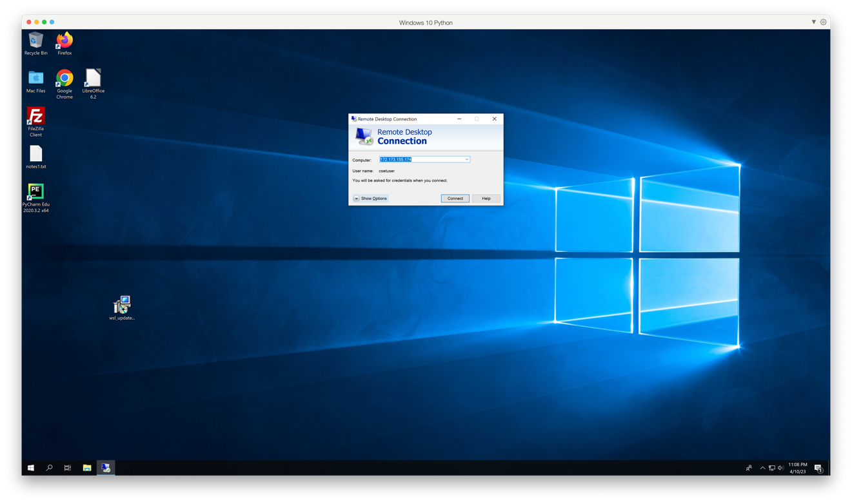
Task: Close the Remote Desktop Connection window
Action: (495, 119)
